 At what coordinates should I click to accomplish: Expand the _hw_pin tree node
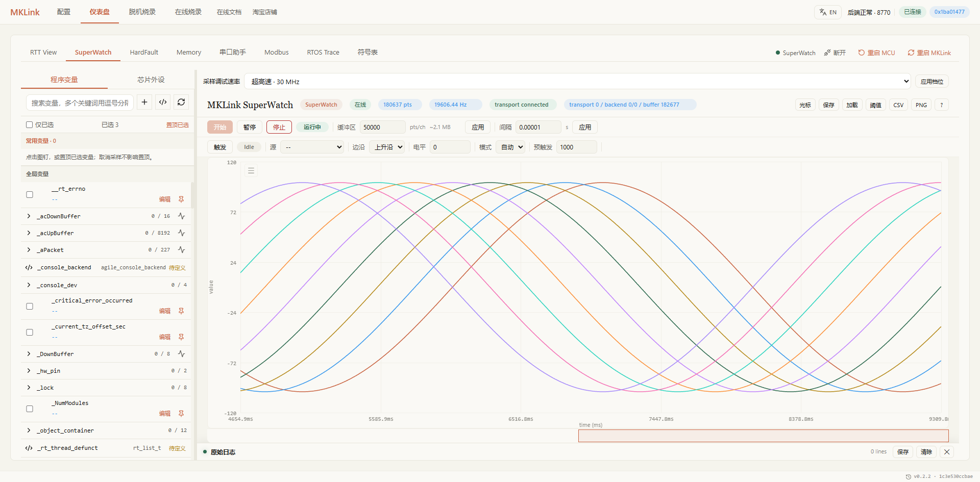coord(29,371)
